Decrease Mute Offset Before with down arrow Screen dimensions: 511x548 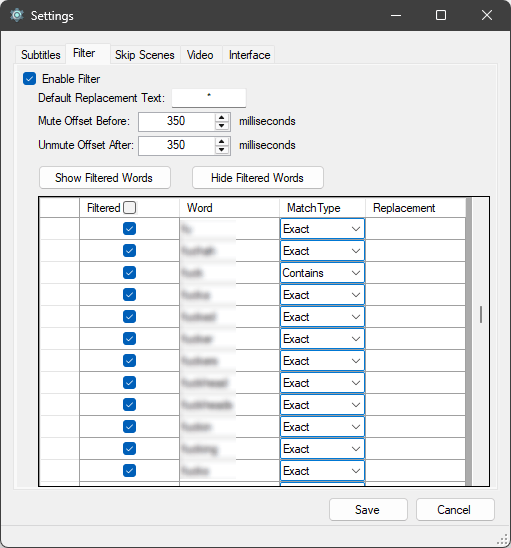click(x=222, y=126)
